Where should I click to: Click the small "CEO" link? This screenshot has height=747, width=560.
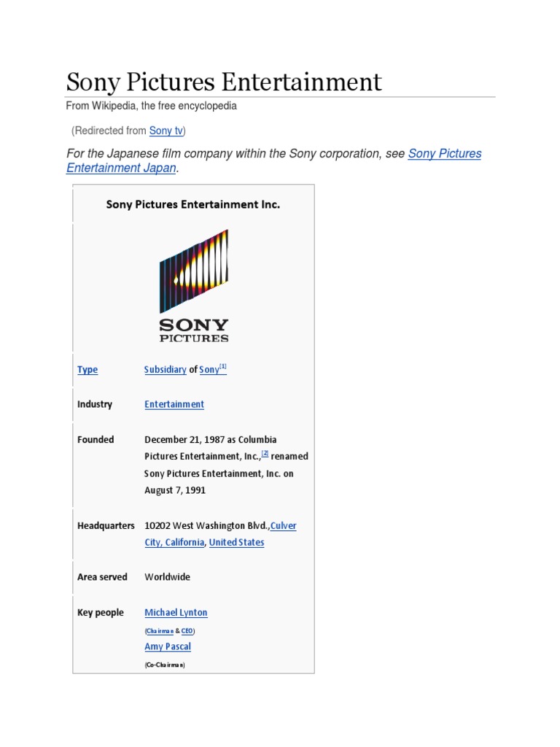(187, 630)
